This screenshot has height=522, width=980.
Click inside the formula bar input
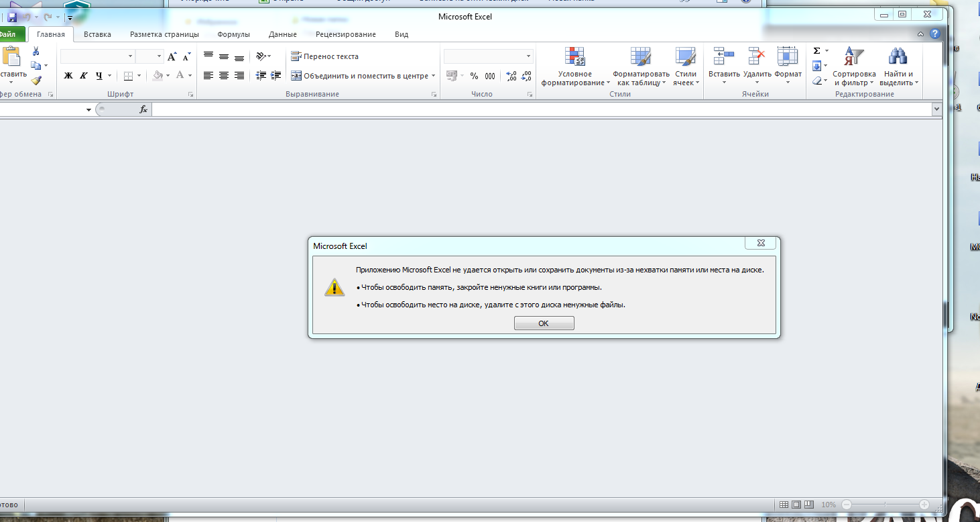[x=542, y=109]
